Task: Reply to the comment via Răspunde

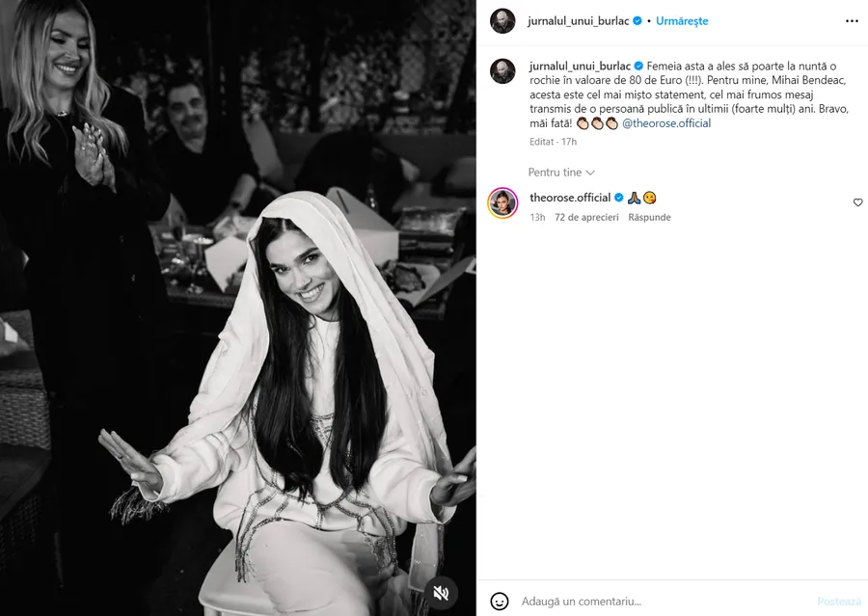Action: 649,218
